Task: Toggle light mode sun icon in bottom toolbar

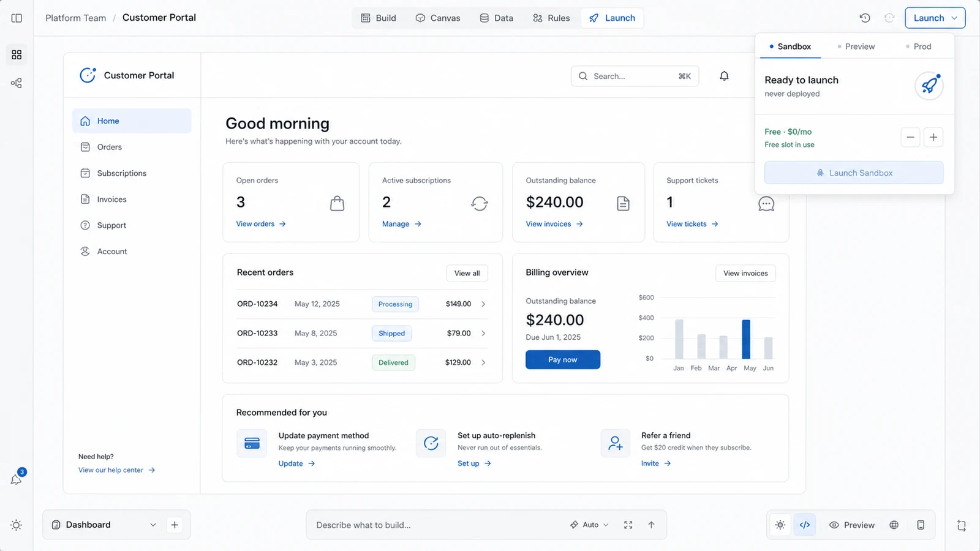Action: coord(780,525)
